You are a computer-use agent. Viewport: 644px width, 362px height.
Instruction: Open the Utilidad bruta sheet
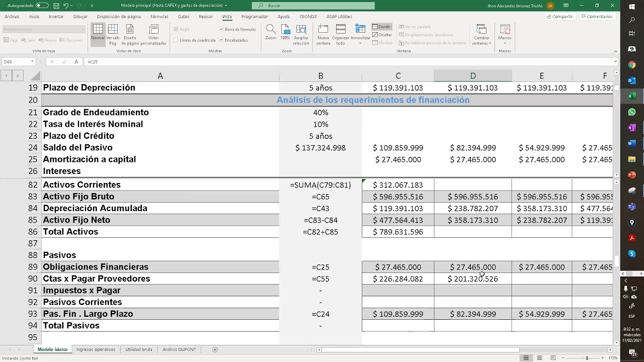tap(138, 349)
